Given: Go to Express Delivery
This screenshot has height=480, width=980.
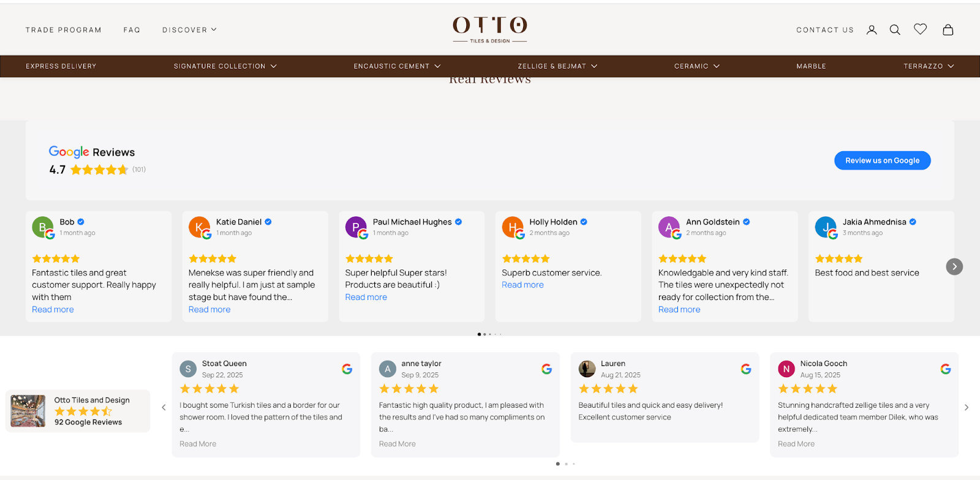Looking at the screenshot, I should pos(61,66).
